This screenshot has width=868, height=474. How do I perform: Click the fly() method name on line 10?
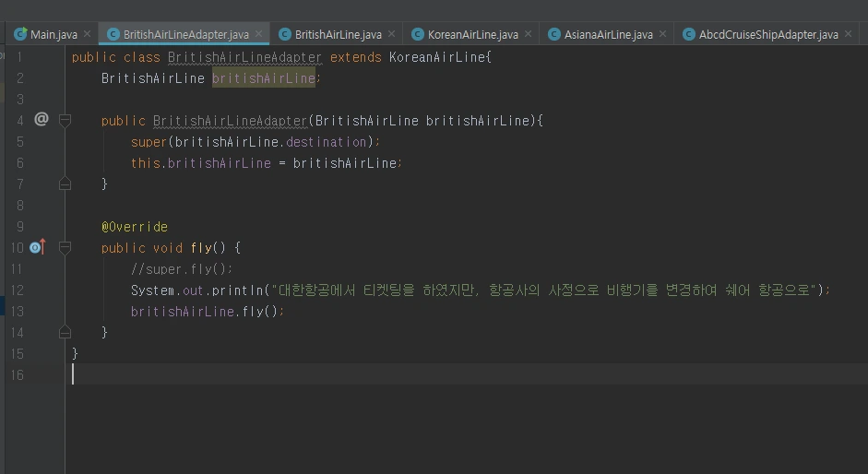pyautogui.click(x=201, y=248)
